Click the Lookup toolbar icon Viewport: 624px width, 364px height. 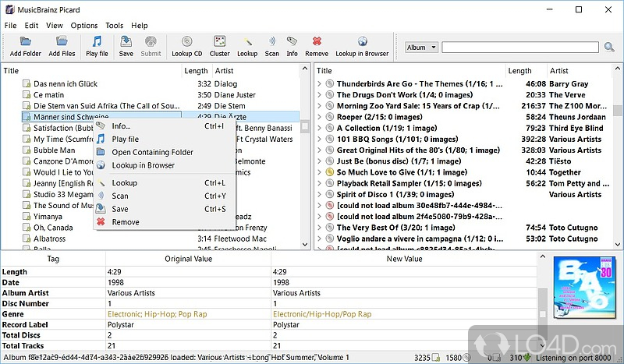click(x=247, y=41)
